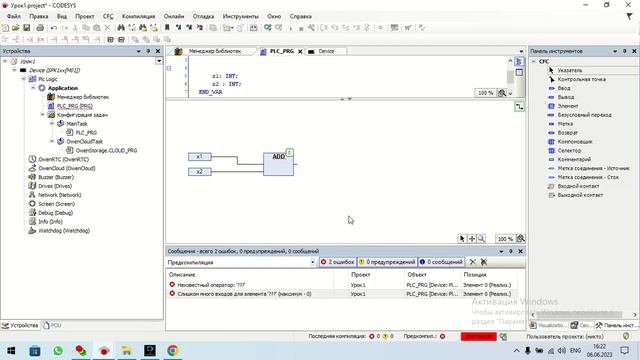Click the CFC editor zoom magnifier icon

[x=482, y=238]
